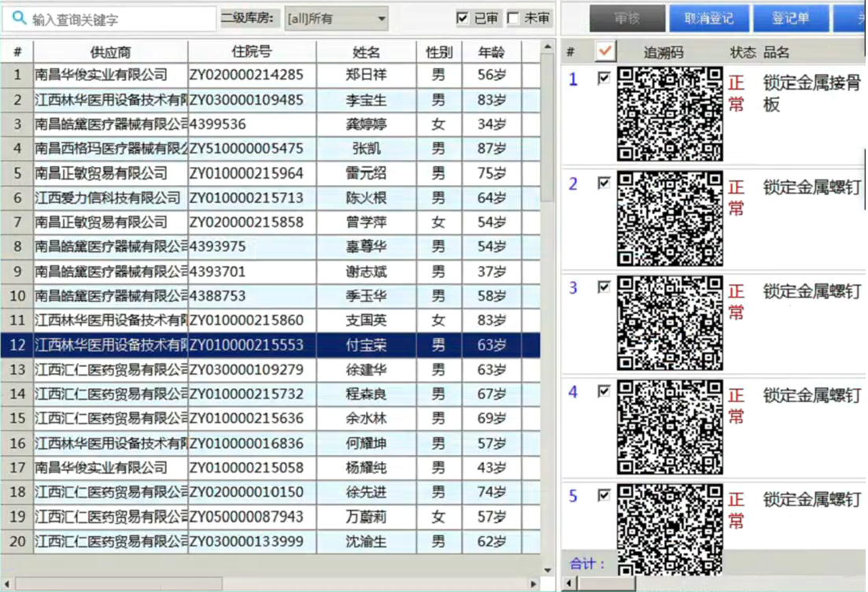Uncheck checkbox for trace item 5
This screenshot has height=592, width=868.
coord(604,495)
